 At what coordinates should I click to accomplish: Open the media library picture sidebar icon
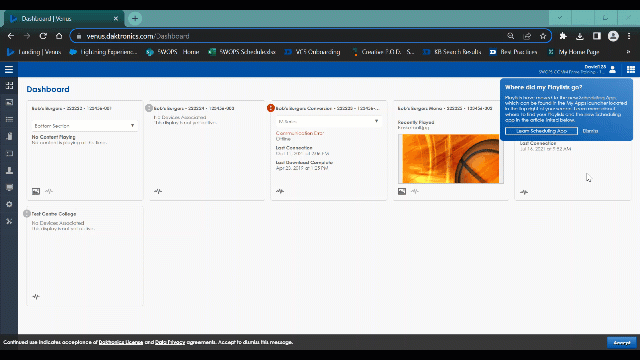9,102
